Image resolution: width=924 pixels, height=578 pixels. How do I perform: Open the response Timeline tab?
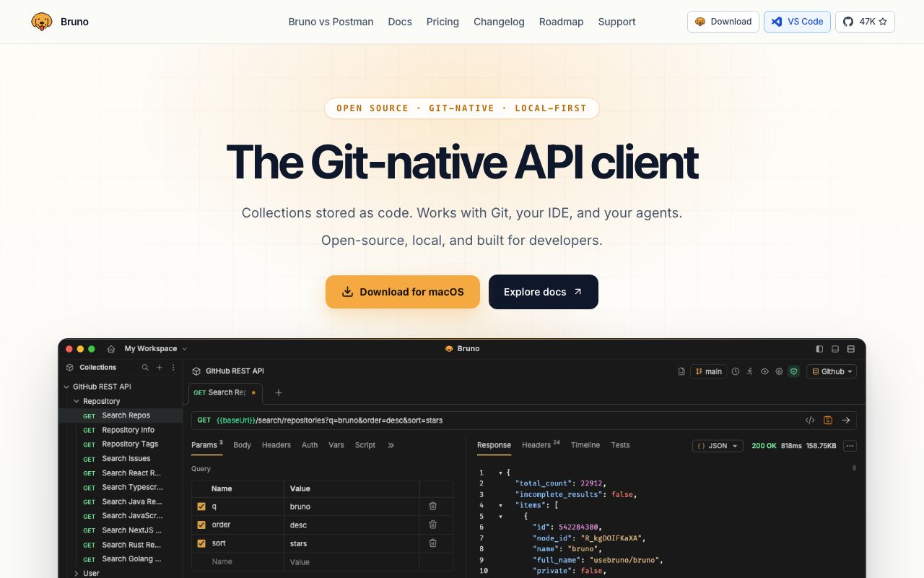tap(585, 445)
